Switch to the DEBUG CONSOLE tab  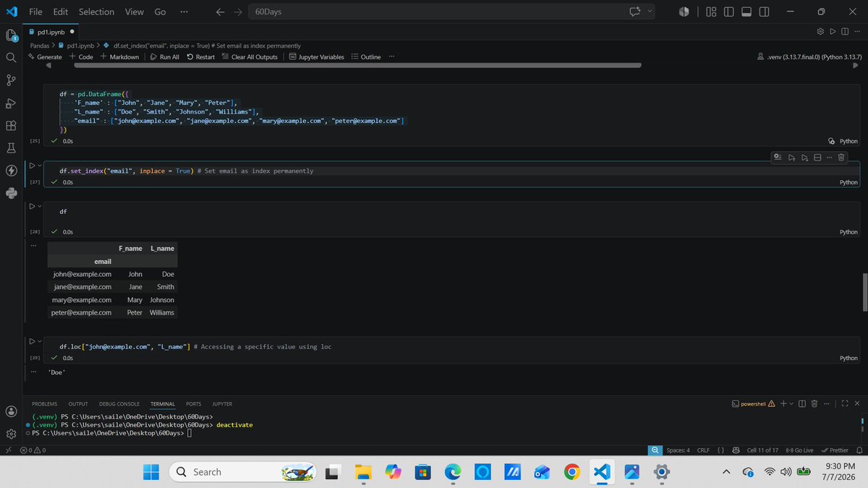(119, 403)
